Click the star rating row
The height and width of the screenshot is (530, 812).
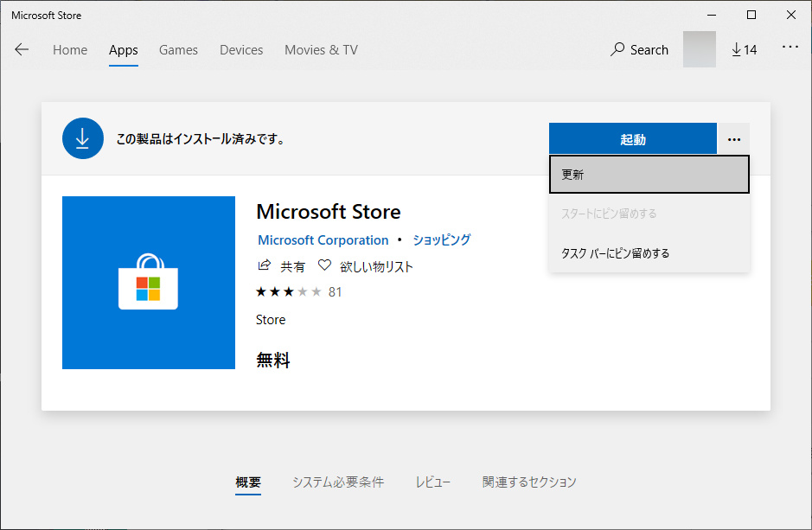click(x=289, y=292)
